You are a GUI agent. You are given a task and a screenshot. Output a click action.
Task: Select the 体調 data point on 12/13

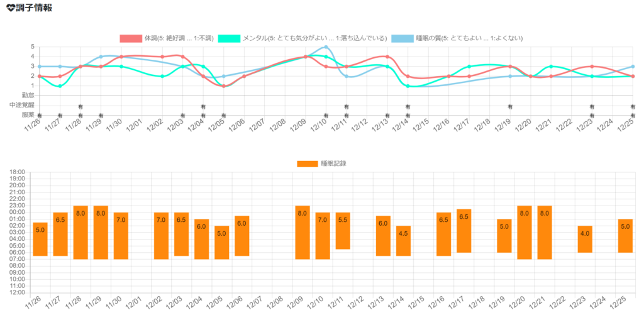(x=387, y=57)
